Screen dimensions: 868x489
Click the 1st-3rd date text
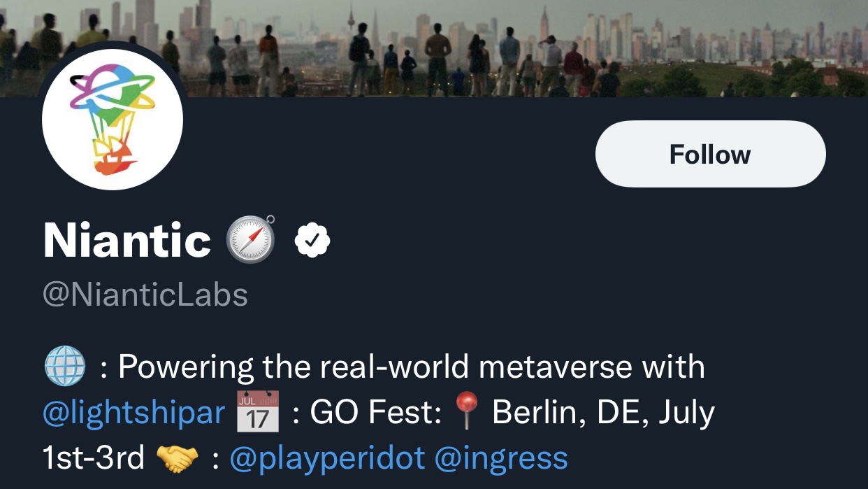pyautogui.click(x=94, y=459)
